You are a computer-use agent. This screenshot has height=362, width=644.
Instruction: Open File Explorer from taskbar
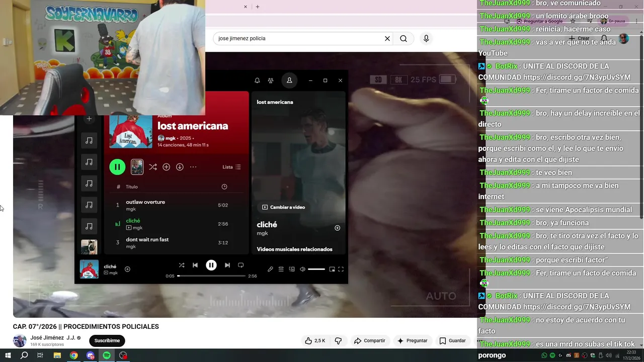[57, 355]
